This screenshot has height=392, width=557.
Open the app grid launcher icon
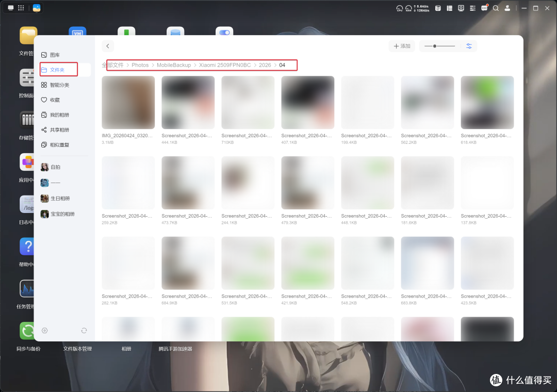click(x=21, y=8)
